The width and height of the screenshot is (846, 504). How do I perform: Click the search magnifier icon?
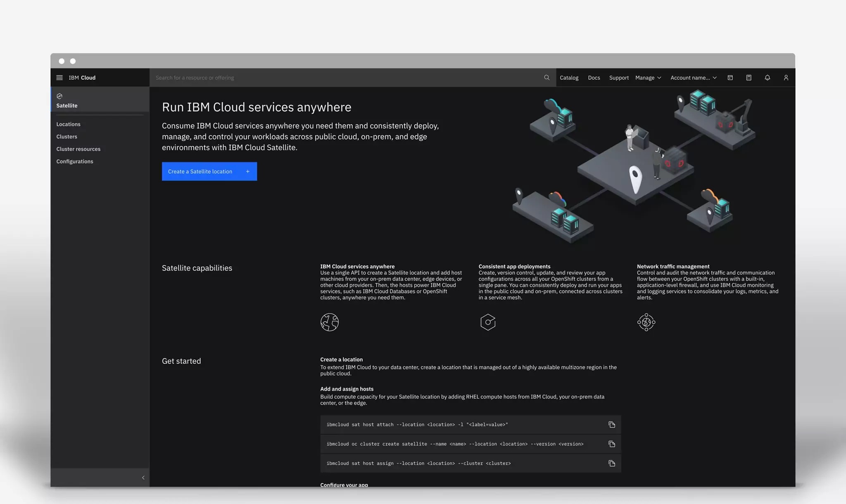click(547, 78)
